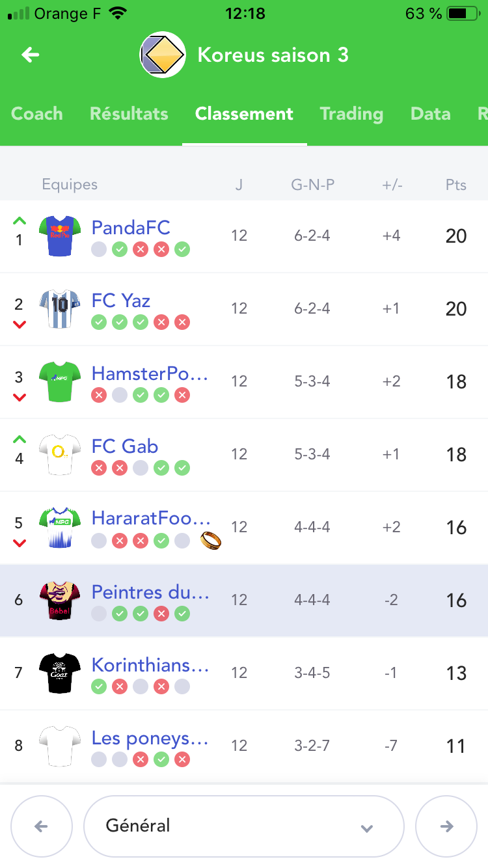Viewport: 488px width, 868px height.
Task: Open the Data tab
Action: tap(431, 114)
